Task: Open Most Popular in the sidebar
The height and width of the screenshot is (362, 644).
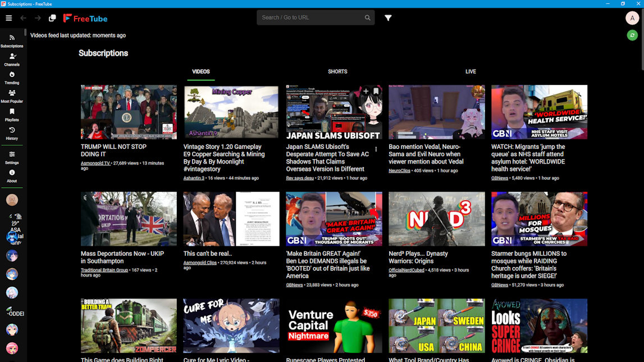Action: [x=12, y=96]
